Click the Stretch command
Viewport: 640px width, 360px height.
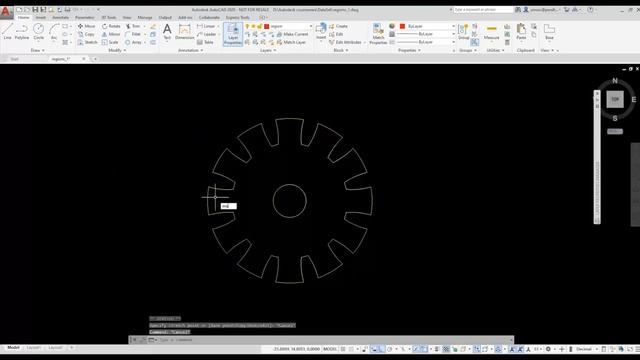(x=88, y=42)
